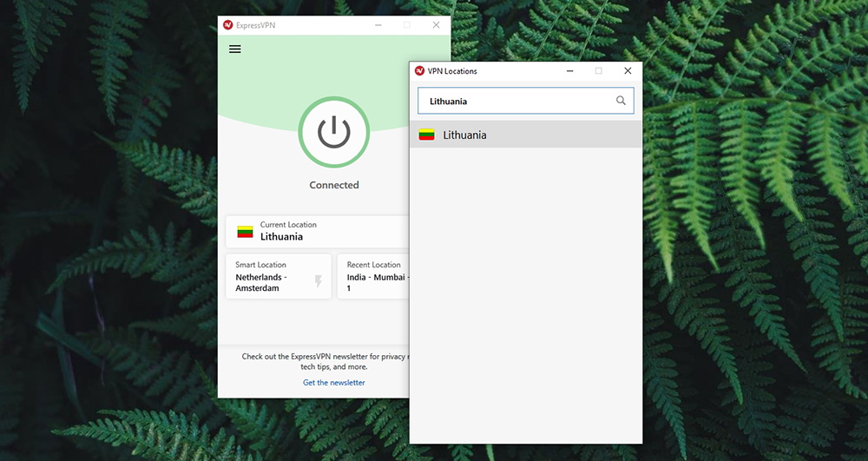The image size is (868, 461).
Task: Minimize the VPN Locations window
Action: pos(569,71)
